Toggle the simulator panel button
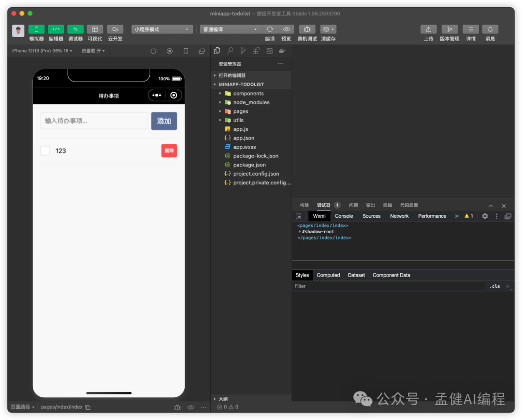This screenshot has height=420, width=522. click(x=36, y=29)
